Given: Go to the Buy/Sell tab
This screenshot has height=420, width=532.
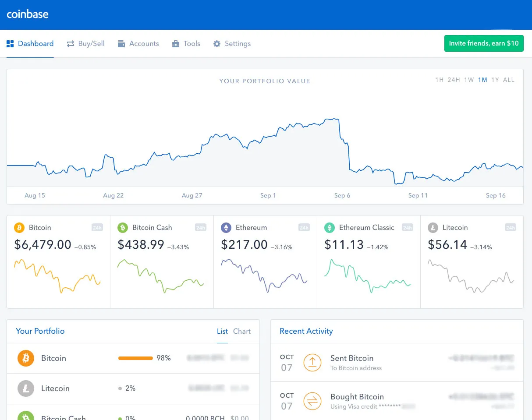Looking at the screenshot, I should click(x=85, y=44).
